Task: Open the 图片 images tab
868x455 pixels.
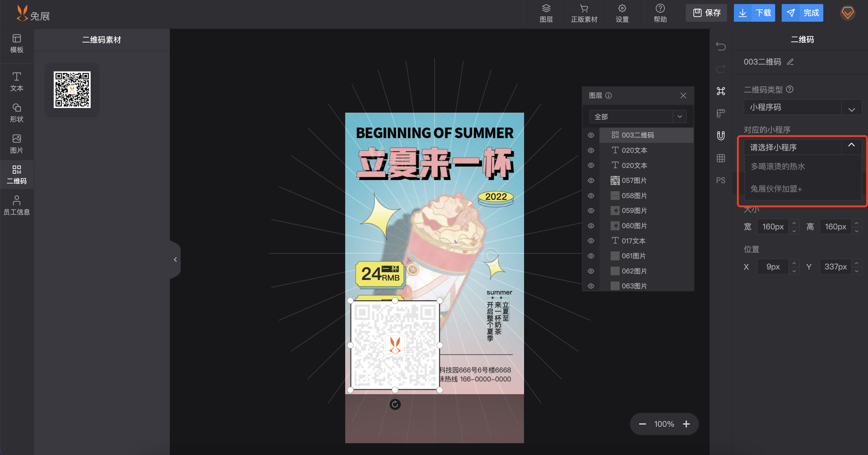Action: click(17, 144)
